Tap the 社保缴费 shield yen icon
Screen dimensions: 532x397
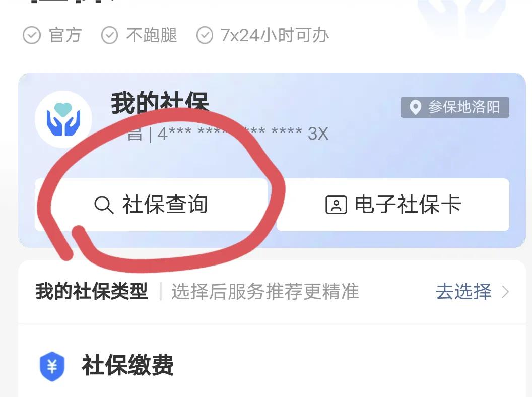(52, 366)
